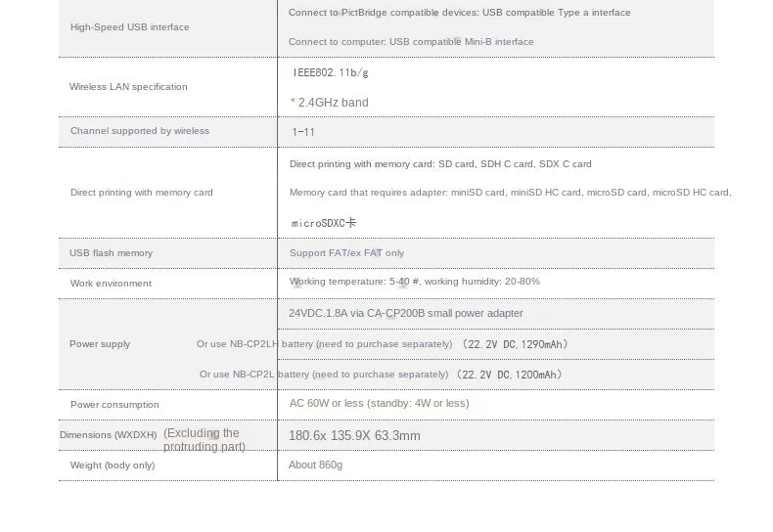Screen dimensions: 773x532
Task: Click the Work environment label
Action: click(111, 284)
